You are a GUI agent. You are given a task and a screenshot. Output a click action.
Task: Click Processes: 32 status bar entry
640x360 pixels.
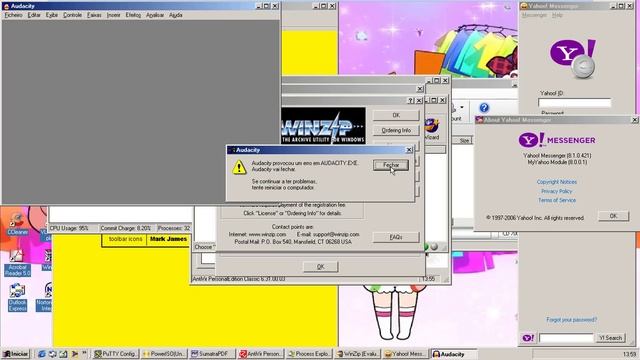coord(174,228)
